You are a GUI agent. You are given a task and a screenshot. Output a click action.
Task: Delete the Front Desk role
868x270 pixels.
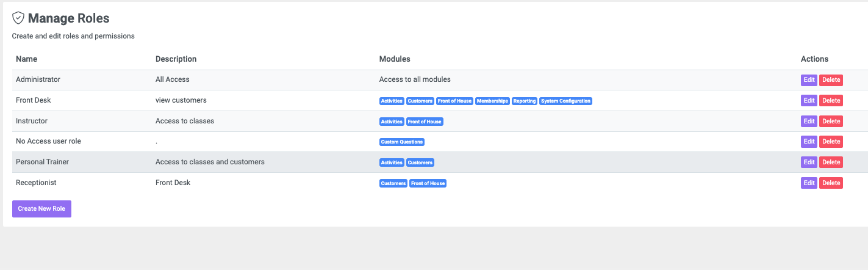(x=831, y=101)
